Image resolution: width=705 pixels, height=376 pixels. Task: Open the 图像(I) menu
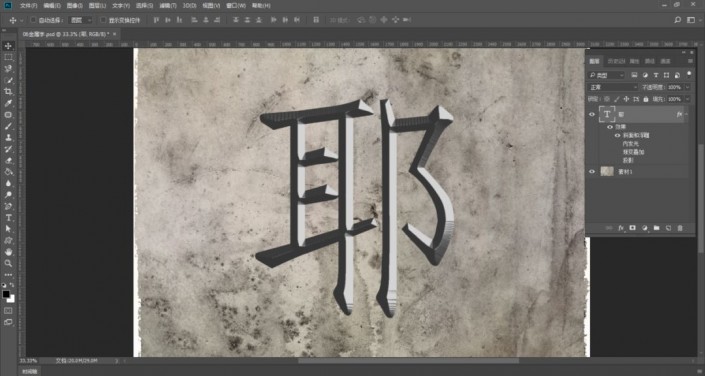tap(75, 6)
